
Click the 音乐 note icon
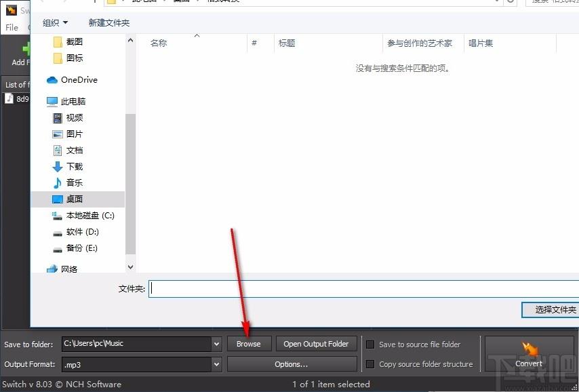[x=57, y=183]
